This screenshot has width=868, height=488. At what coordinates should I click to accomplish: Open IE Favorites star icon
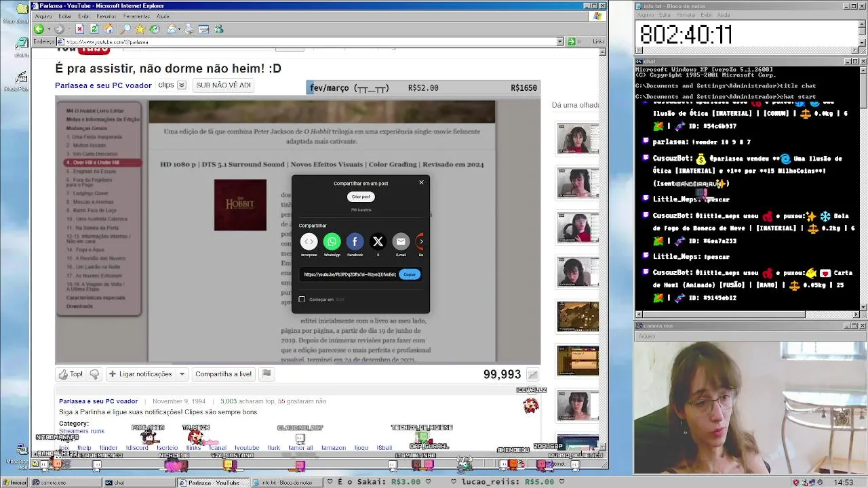click(x=140, y=29)
